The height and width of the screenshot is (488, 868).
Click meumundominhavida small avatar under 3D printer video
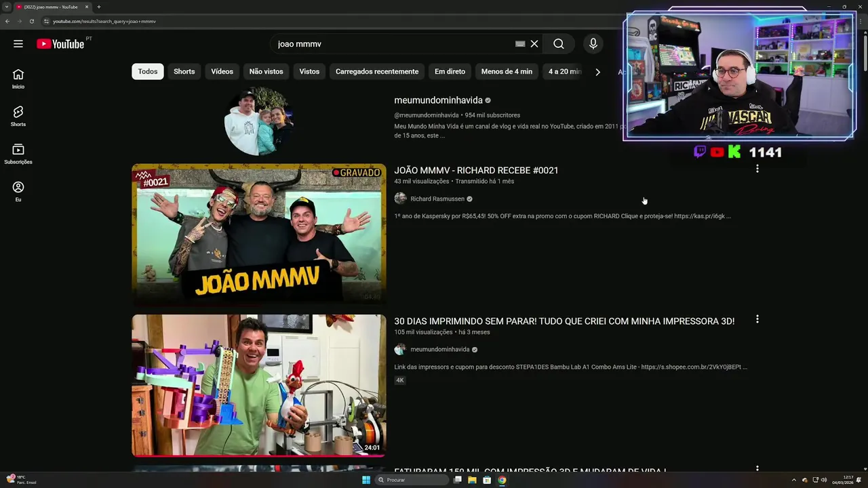(x=401, y=349)
